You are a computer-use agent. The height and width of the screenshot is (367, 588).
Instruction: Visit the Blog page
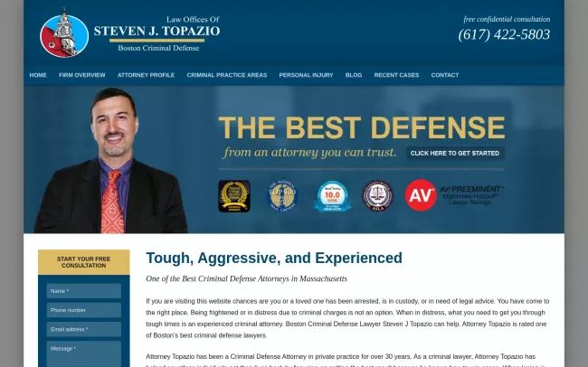[354, 75]
